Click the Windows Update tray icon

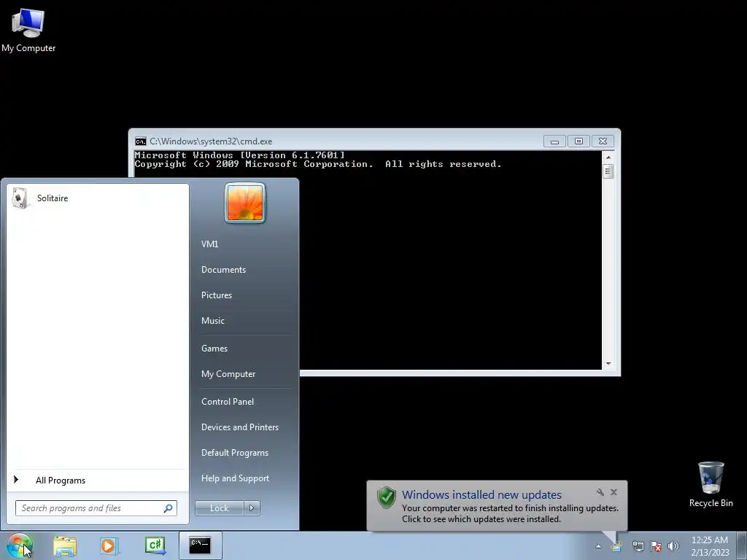617,546
